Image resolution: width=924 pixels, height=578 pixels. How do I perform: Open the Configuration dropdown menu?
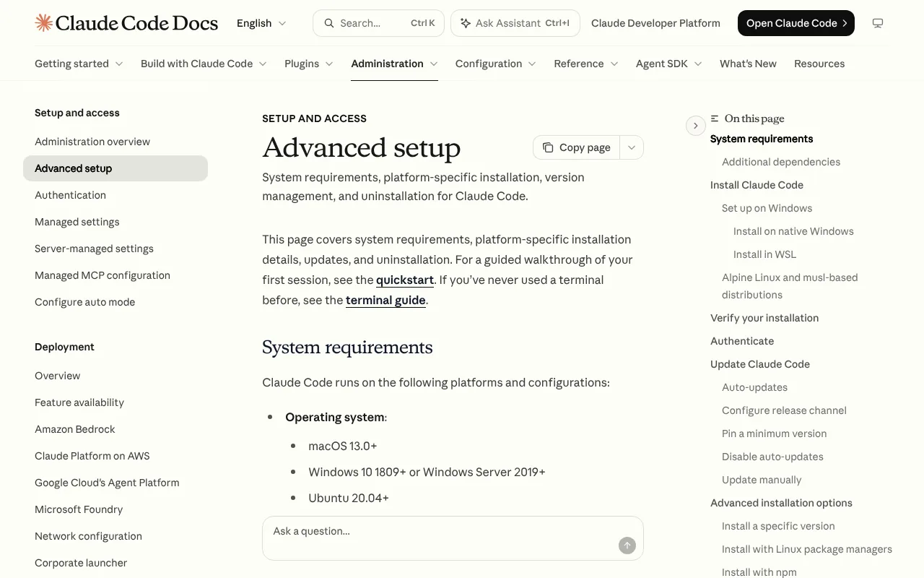pyautogui.click(x=496, y=64)
